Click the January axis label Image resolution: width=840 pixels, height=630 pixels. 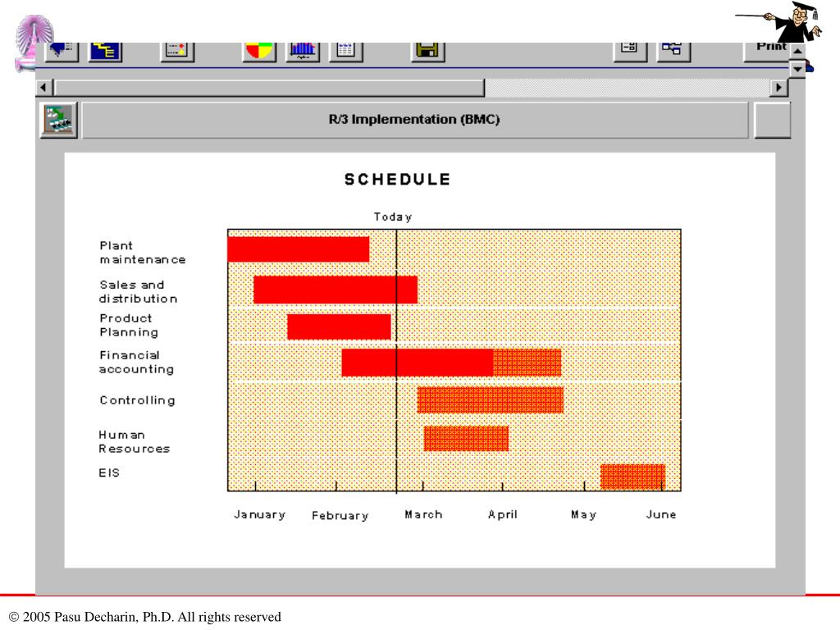tap(260, 515)
